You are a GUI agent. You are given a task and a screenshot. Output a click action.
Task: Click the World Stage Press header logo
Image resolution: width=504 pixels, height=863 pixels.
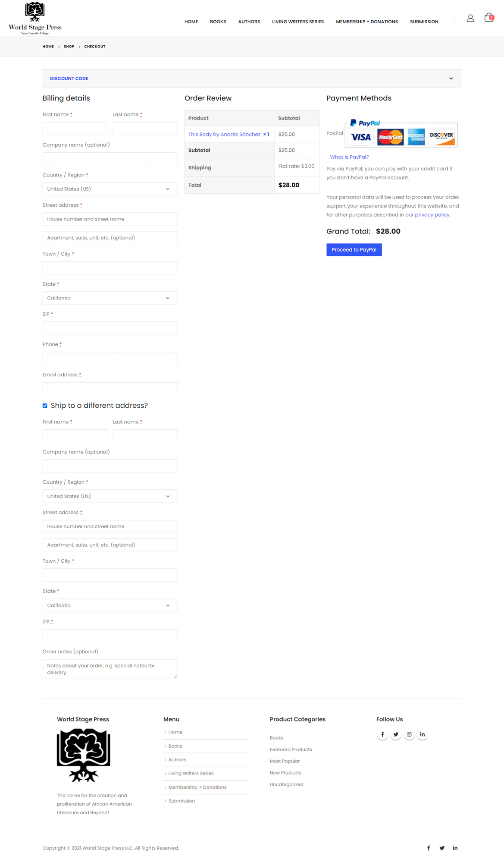pos(35,18)
